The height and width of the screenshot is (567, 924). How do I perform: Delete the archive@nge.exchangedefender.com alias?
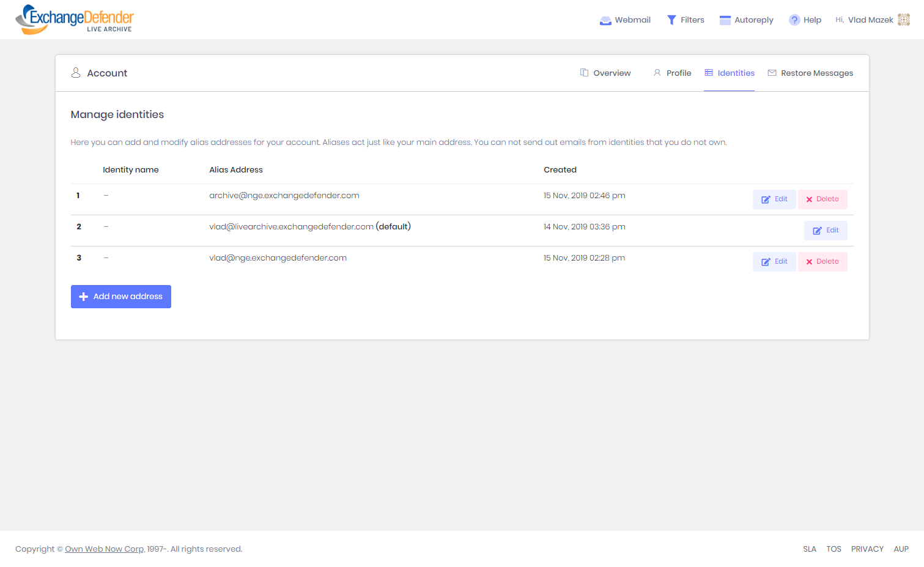coord(822,199)
